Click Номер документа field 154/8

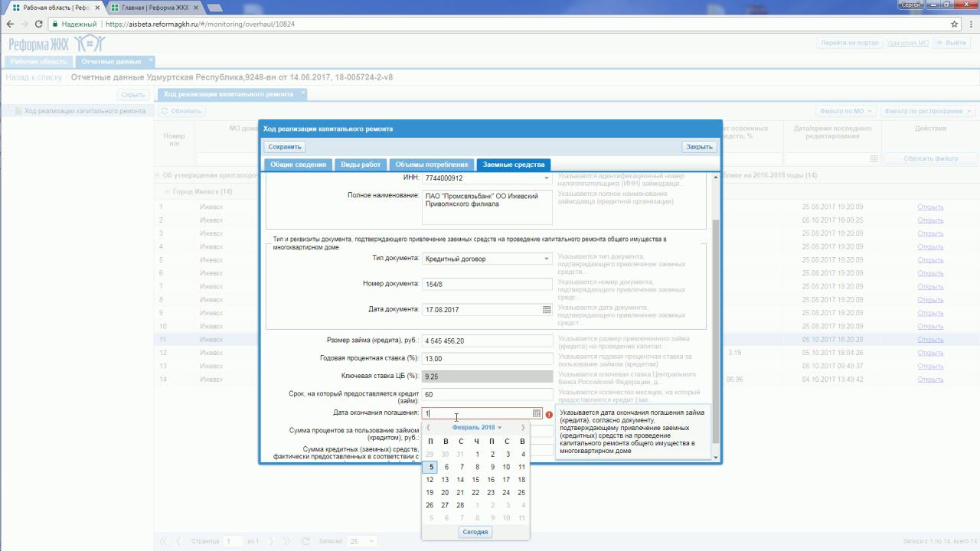[x=487, y=284]
